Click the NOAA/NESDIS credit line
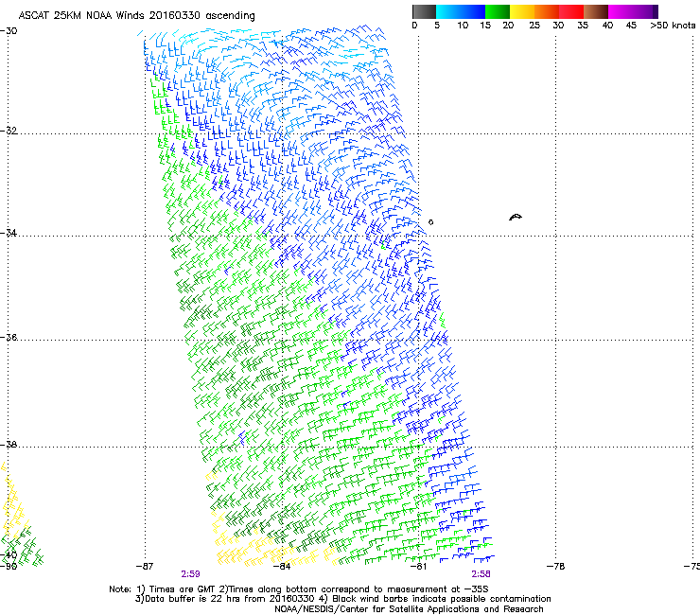Viewport: 700px width, 615px height. pos(409,609)
